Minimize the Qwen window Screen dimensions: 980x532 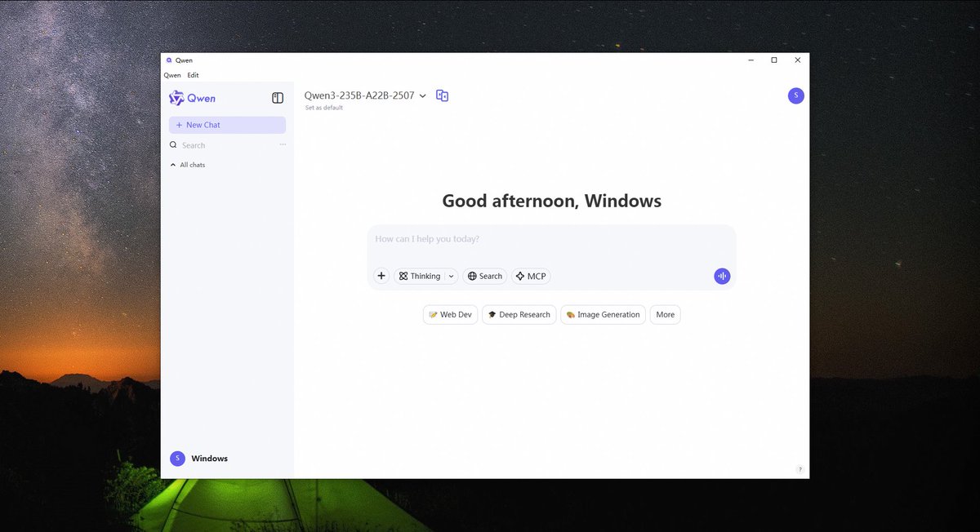tap(751, 60)
